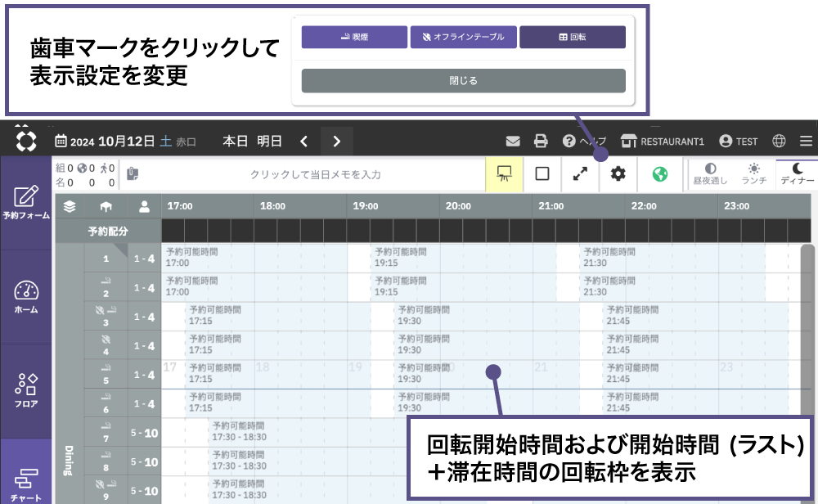This screenshot has width=818, height=504.
Task: Click table 8 slot 17:30 - 18:30
Action: (307, 461)
